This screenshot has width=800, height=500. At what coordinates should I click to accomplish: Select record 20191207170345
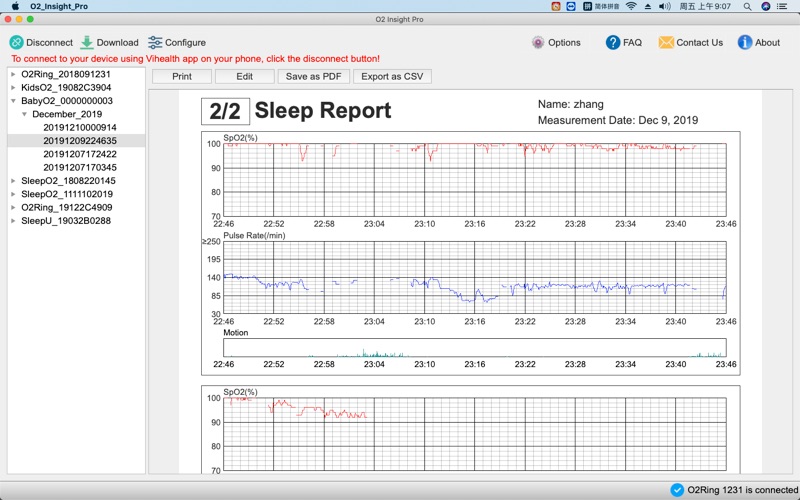(80, 167)
